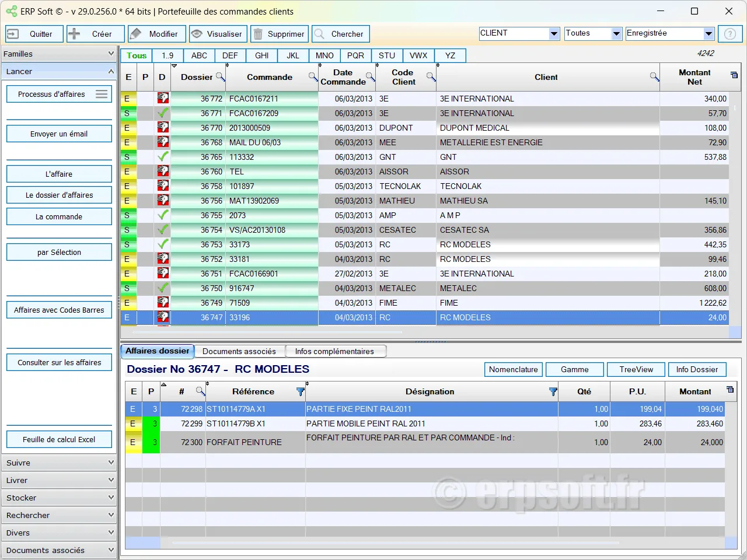The height and width of the screenshot is (560, 747).
Task: Click the Feuille de calcul Excel button
Action: [59, 439]
